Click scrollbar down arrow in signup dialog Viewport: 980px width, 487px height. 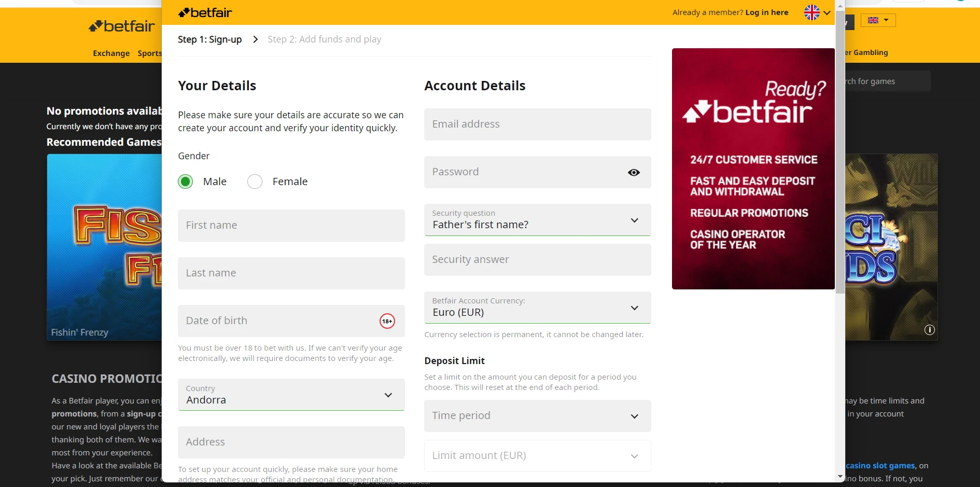pos(840,477)
